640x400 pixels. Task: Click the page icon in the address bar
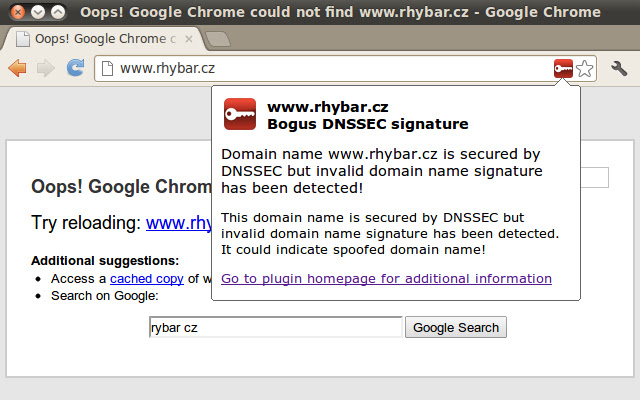coord(107,68)
